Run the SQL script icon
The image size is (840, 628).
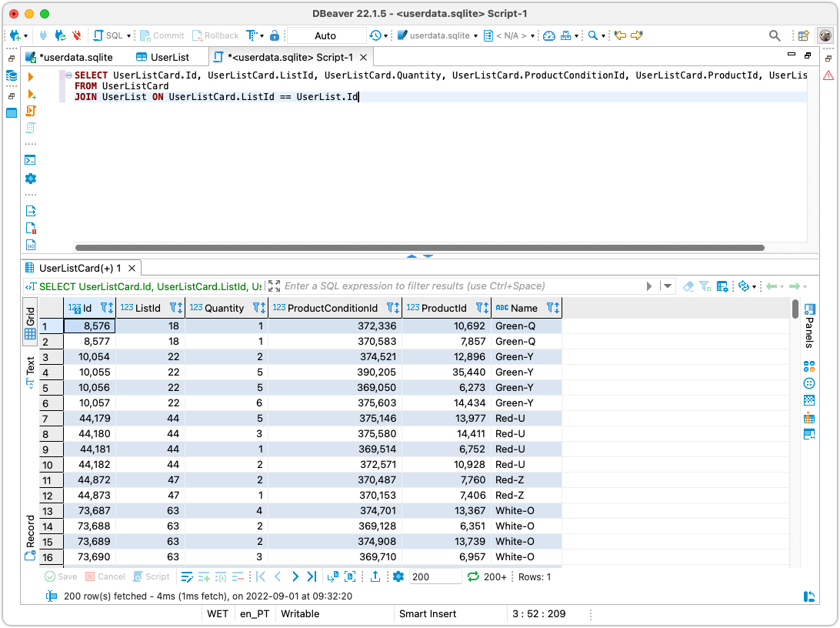point(31,111)
